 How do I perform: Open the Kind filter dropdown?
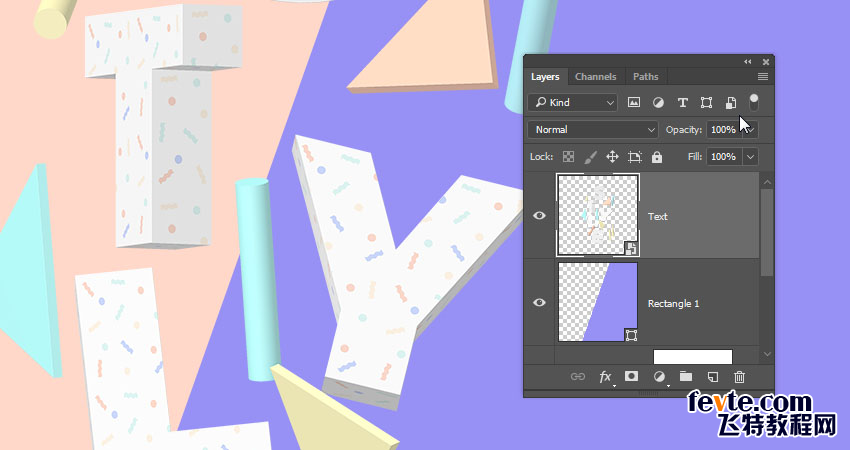pyautogui.click(x=572, y=102)
